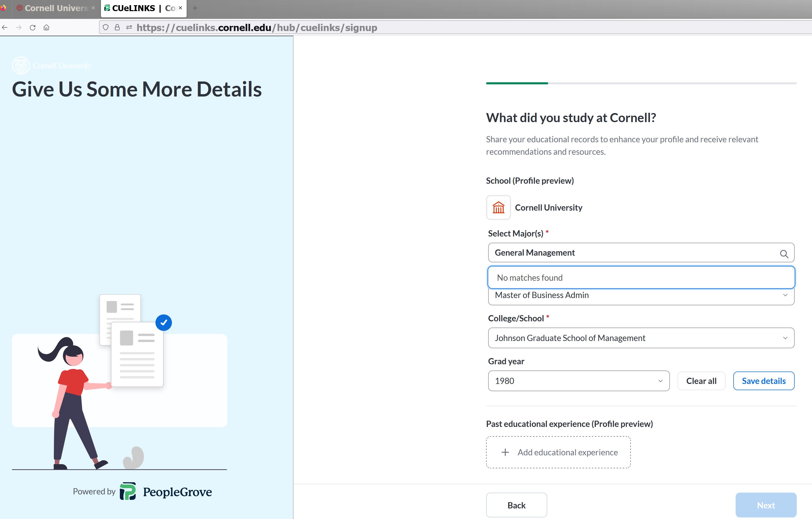The image size is (812, 519).
Task: Open new tab with plus icon
Action: (195, 8)
